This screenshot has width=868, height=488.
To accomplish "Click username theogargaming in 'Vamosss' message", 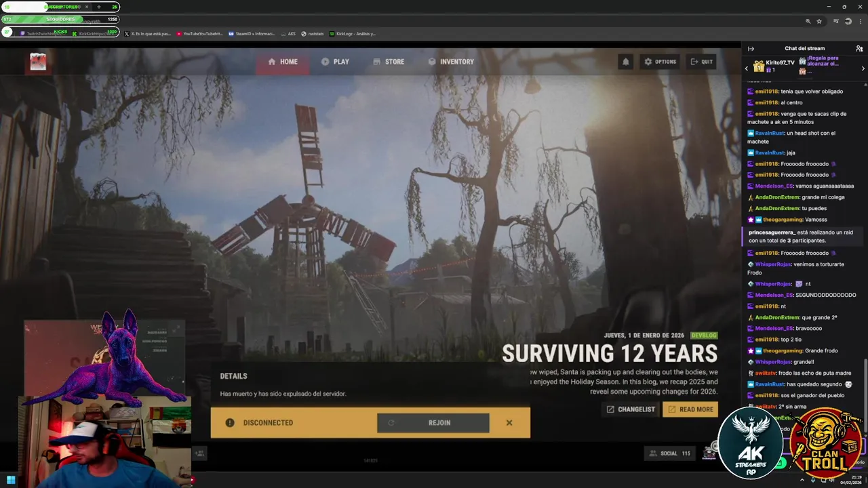I will [783, 220].
